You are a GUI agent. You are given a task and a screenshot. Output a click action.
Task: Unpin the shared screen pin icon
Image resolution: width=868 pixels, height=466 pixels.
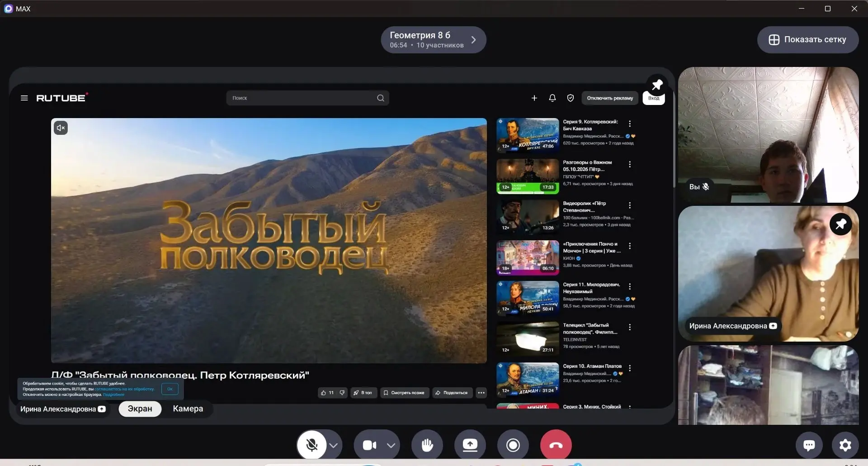pyautogui.click(x=657, y=85)
